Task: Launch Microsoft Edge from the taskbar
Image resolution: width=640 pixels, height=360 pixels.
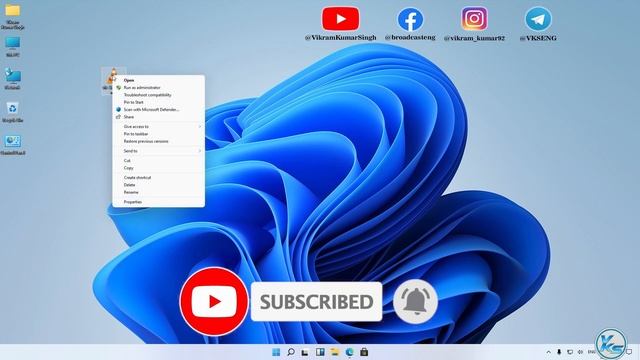Action: coord(349,352)
